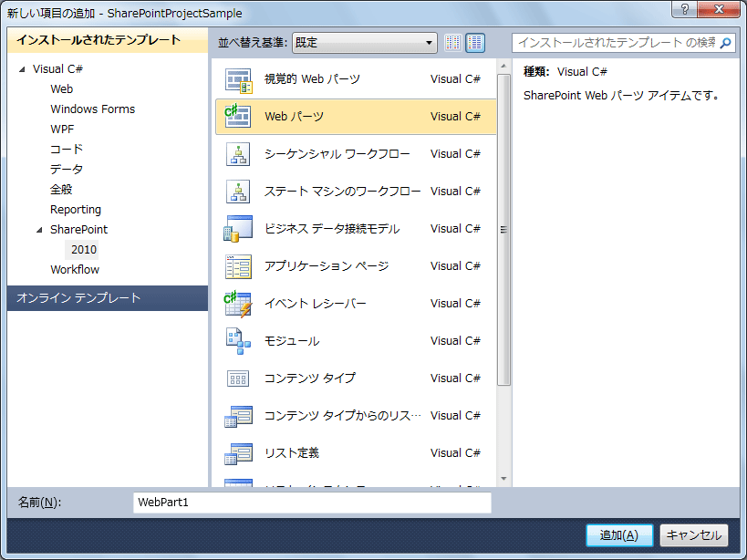Select the シーケンシャル ワークフロー template name

(x=337, y=154)
